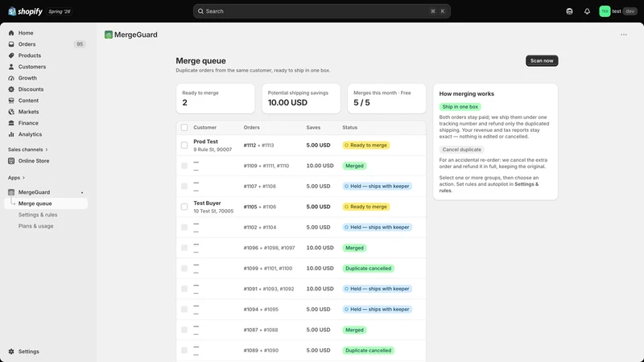Screen dimensions: 644x362
Task: Click the Customer column header
Action: [205, 128]
